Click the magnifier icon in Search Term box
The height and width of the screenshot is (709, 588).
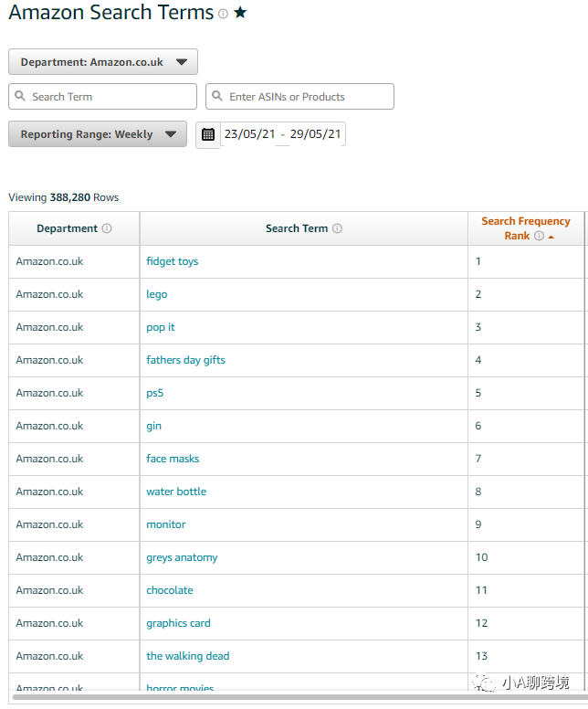coord(20,96)
